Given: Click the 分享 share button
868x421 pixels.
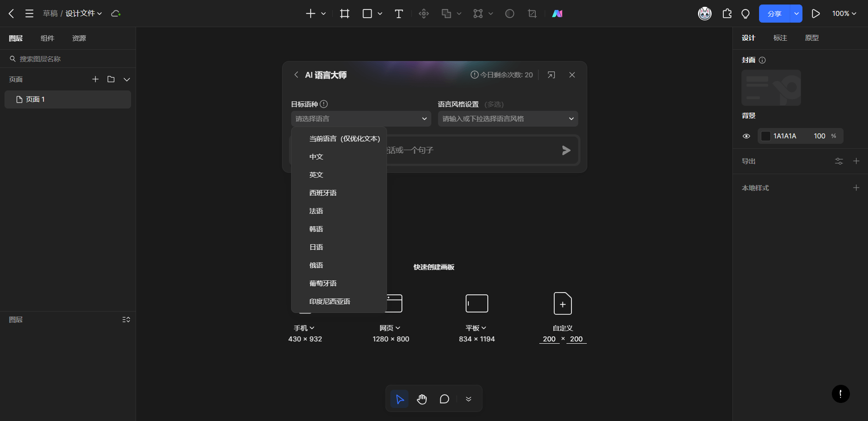Looking at the screenshot, I should click(x=774, y=14).
